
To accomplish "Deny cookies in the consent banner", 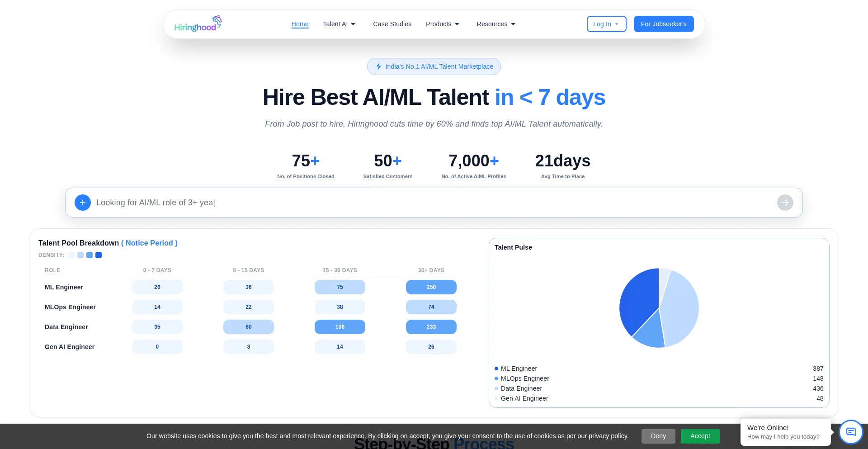I will (658, 436).
